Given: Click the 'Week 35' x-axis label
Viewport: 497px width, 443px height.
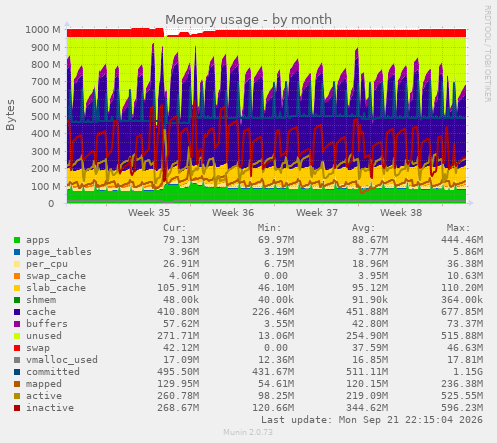Looking at the screenshot, I should [149, 213].
